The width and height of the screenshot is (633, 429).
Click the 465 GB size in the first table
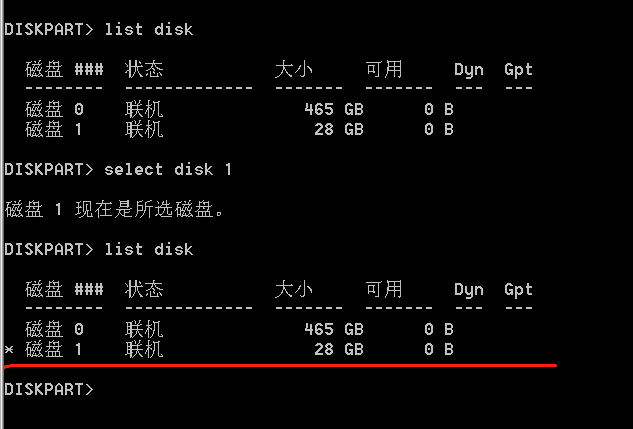[x=334, y=109]
